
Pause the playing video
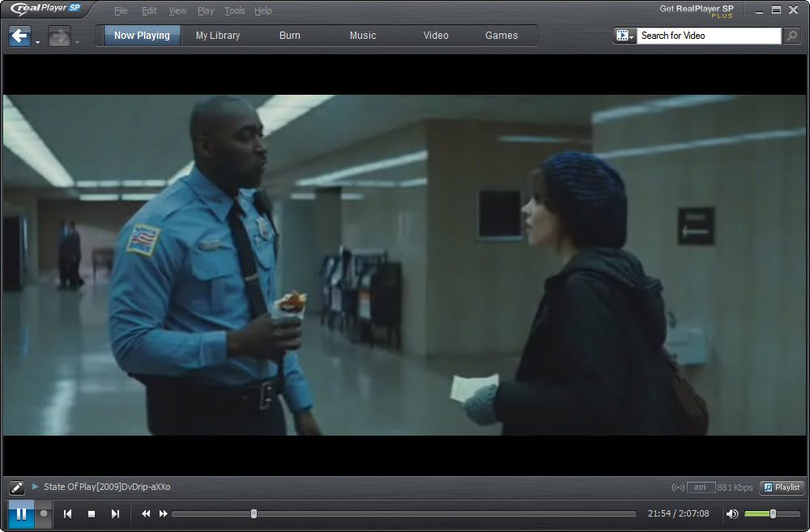coord(21,513)
